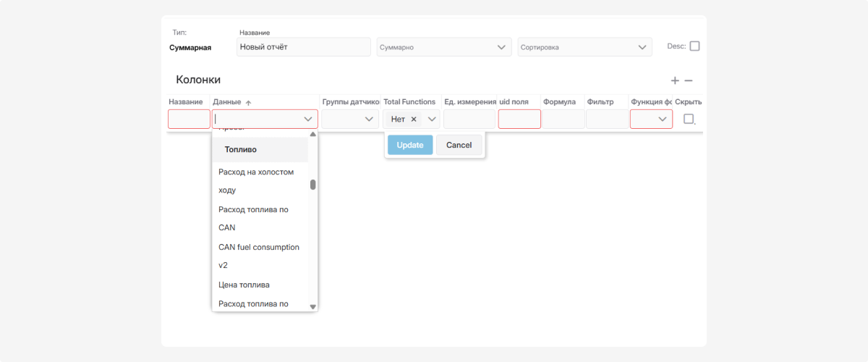This screenshot has height=362, width=868.
Task: Click dropdown list scroll up arrow
Action: tap(312, 134)
